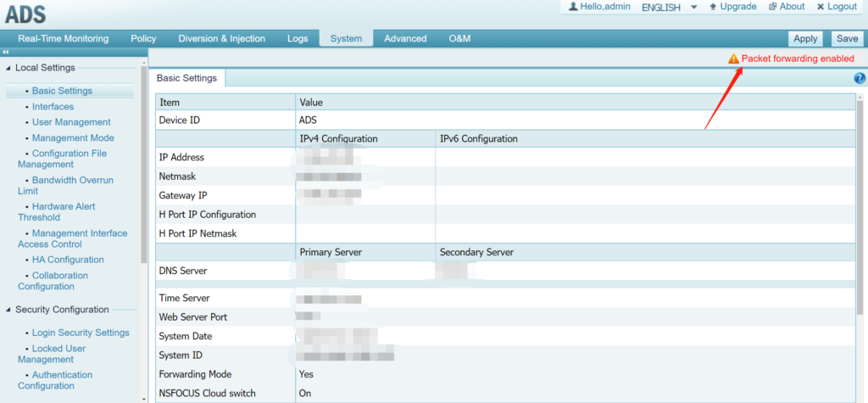This screenshot has width=868, height=403.
Task: Click the Forwarding Mode value Yes
Action: point(306,374)
